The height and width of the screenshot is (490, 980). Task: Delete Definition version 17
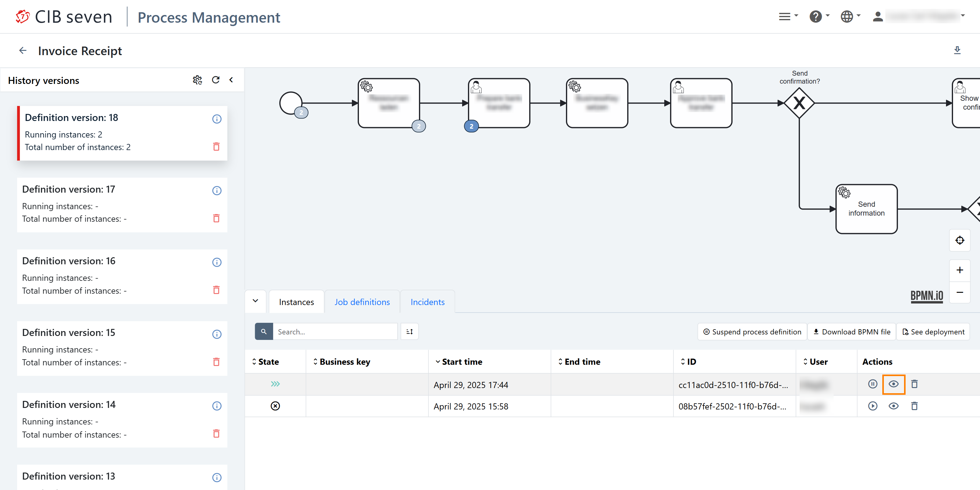click(x=217, y=218)
